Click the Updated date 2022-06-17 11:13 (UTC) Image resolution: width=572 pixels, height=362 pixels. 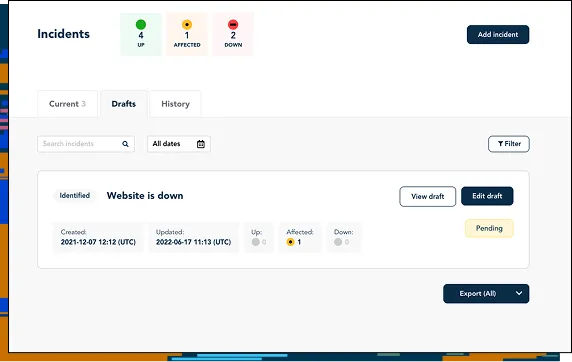(x=193, y=242)
